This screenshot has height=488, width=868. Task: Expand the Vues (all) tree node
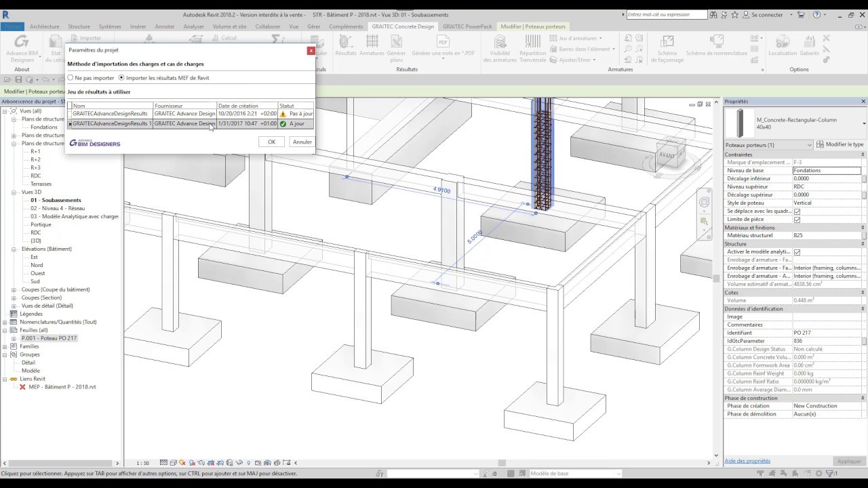point(5,111)
